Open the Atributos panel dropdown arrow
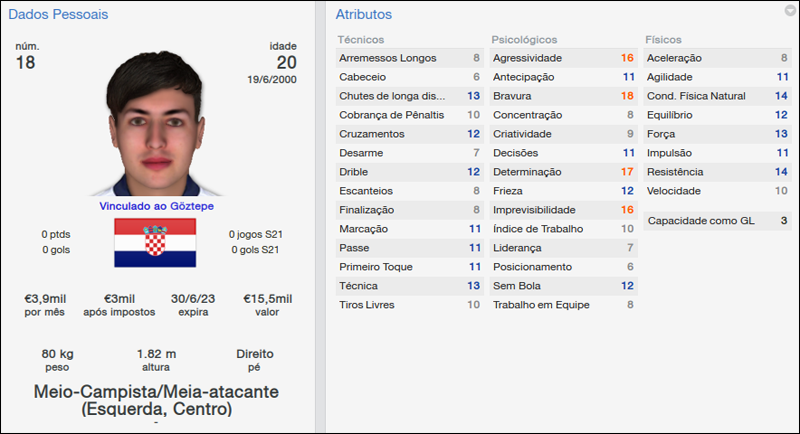 click(x=790, y=11)
